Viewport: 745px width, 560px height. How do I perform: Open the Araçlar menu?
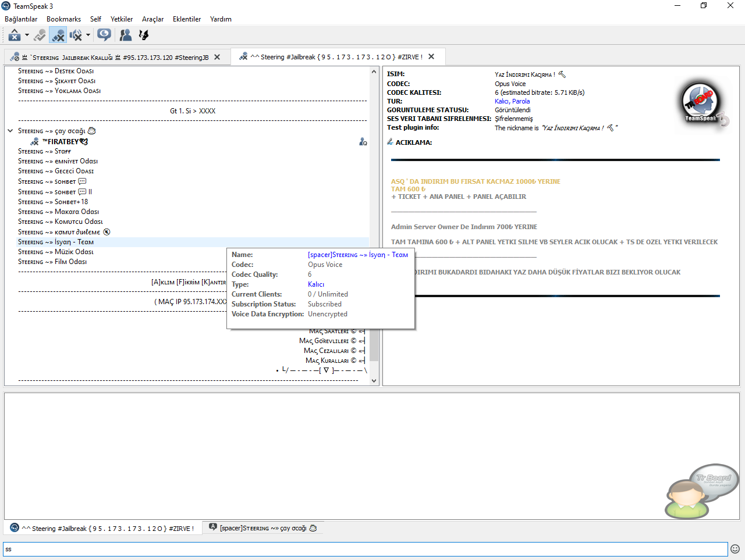coord(152,19)
